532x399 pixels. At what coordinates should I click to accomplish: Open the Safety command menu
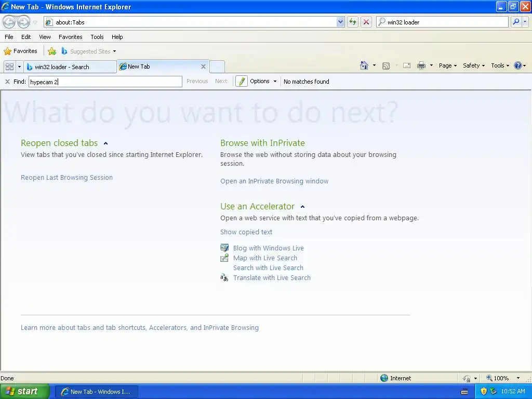(474, 65)
